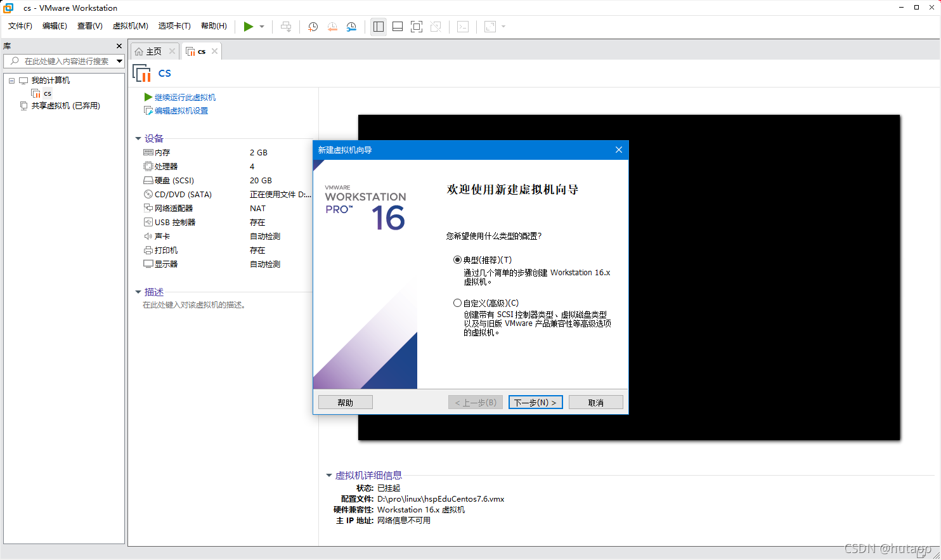Image resolution: width=941 pixels, height=560 pixels.
Task: Select 典型(推荐)(T) radio option
Action: (x=457, y=260)
